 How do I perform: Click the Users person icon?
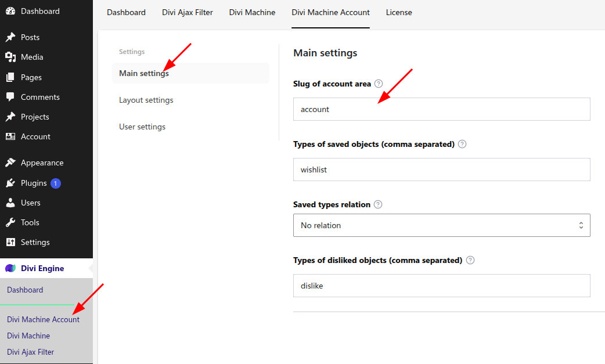click(x=10, y=203)
